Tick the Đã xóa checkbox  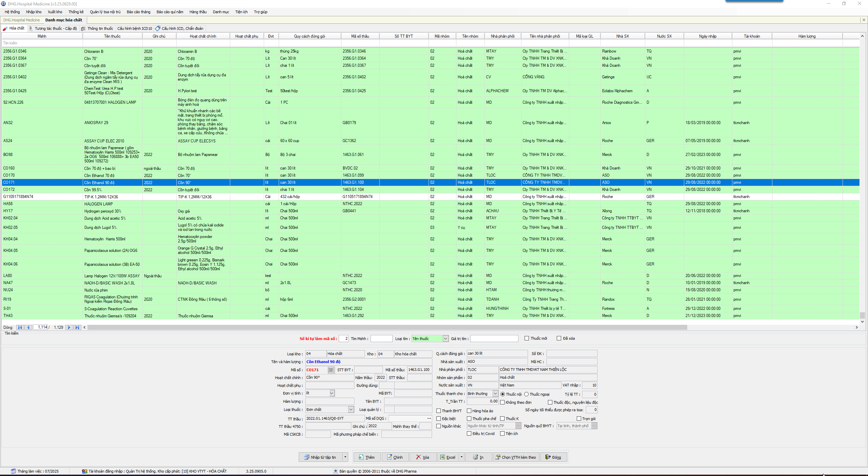pyautogui.click(x=559, y=338)
